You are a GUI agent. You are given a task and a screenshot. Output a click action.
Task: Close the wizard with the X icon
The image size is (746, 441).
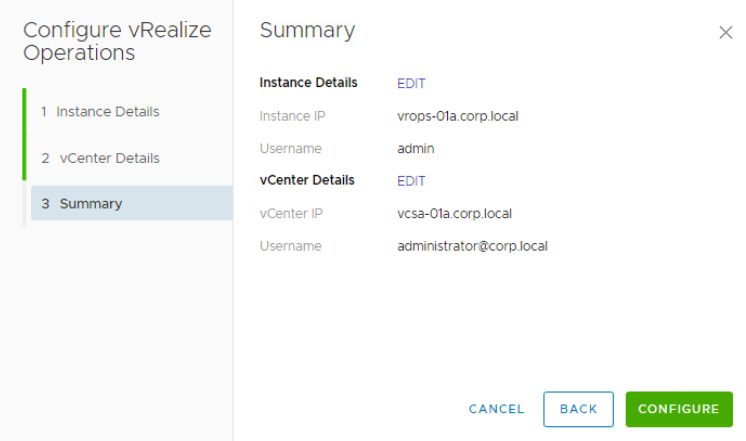point(726,32)
